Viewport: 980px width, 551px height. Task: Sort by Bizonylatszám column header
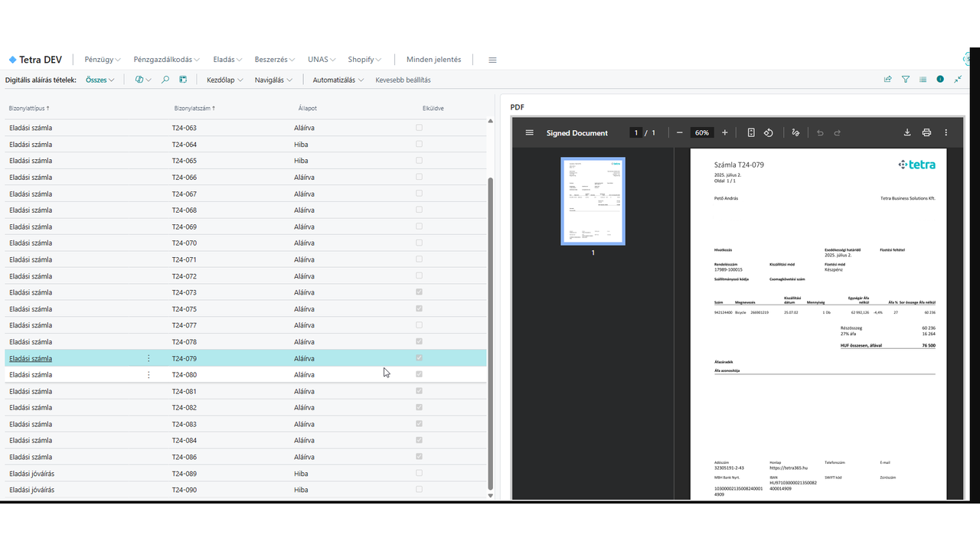click(194, 109)
